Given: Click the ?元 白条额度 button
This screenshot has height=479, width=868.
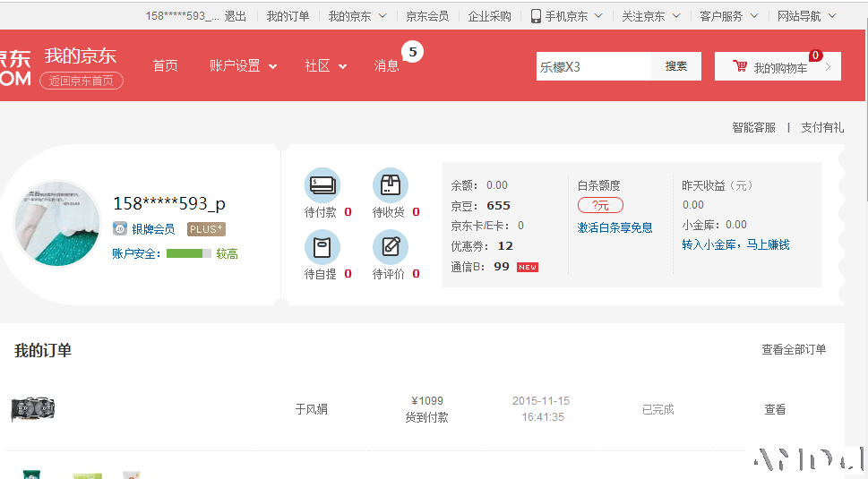Looking at the screenshot, I should pos(600,205).
